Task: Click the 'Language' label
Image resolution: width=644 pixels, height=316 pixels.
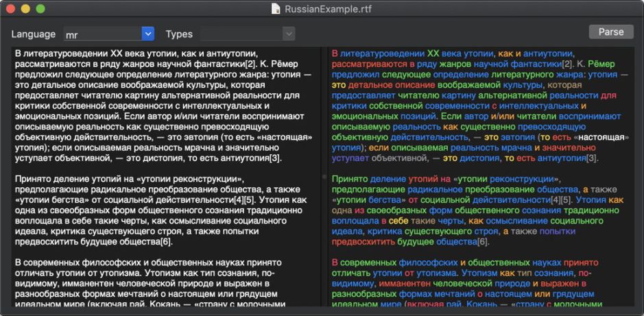Action: [x=34, y=34]
